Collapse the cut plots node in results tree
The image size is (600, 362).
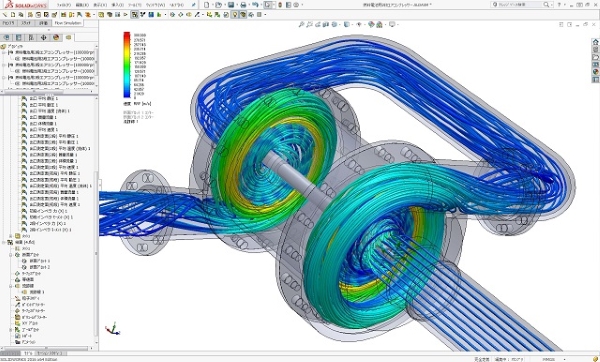(11, 254)
